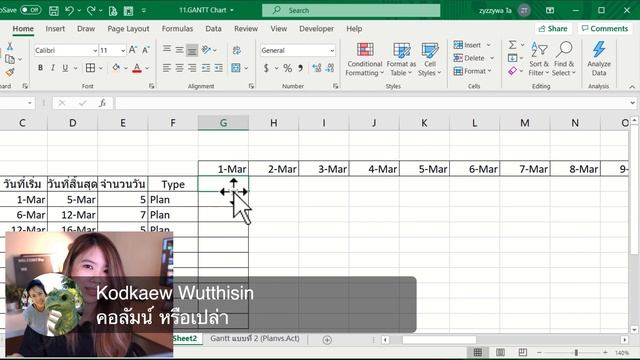The width and height of the screenshot is (640, 360).
Task: Open the Developer tab
Action: [x=316, y=29]
